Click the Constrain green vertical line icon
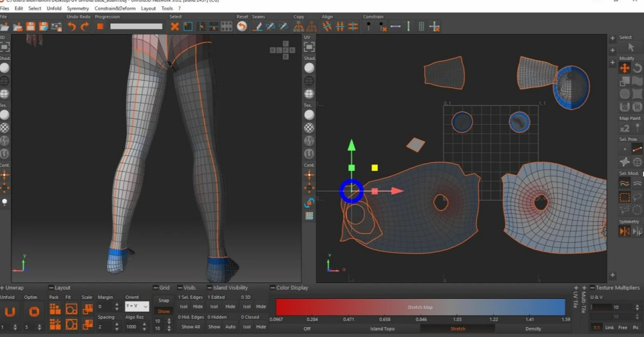This screenshot has height=337, width=644. [x=409, y=26]
